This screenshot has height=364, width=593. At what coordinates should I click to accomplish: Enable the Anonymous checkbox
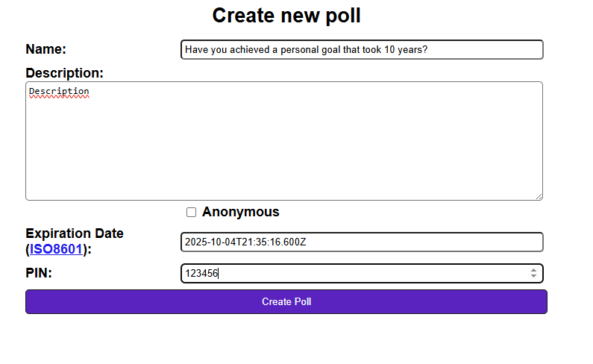coord(192,212)
